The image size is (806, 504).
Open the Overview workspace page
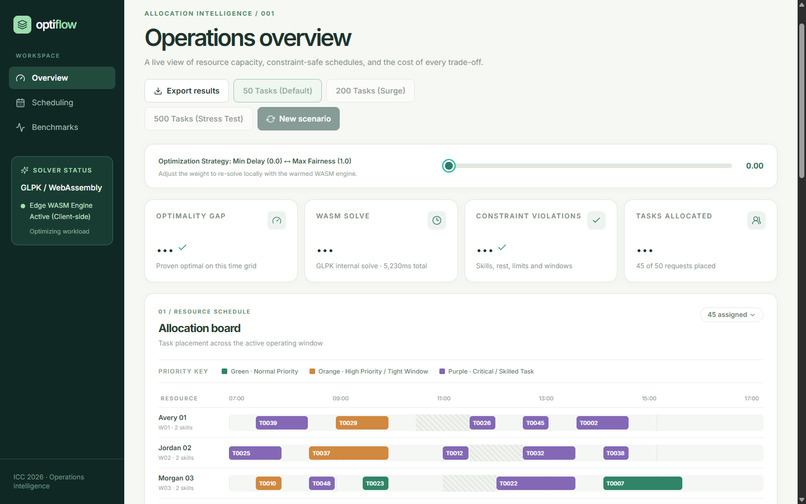pos(62,78)
